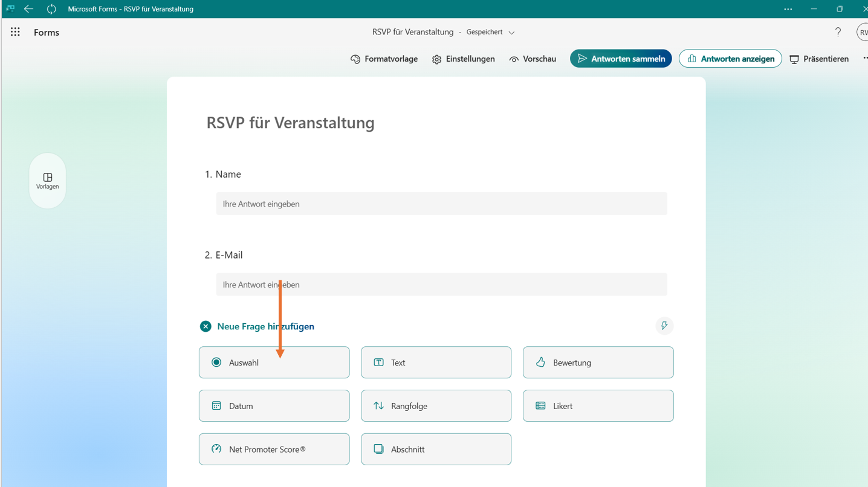
Task: Add a Text question
Action: coord(436,363)
